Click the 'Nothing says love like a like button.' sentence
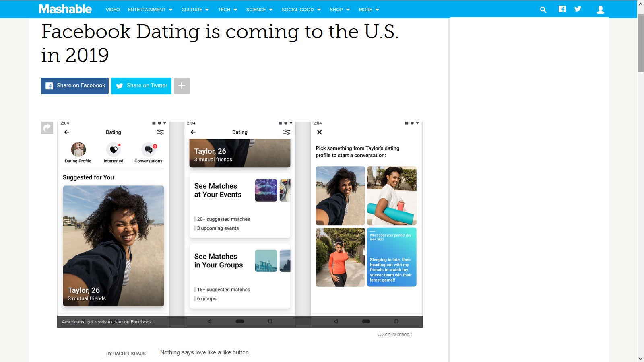The height and width of the screenshot is (362, 644). [x=205, y=352]
